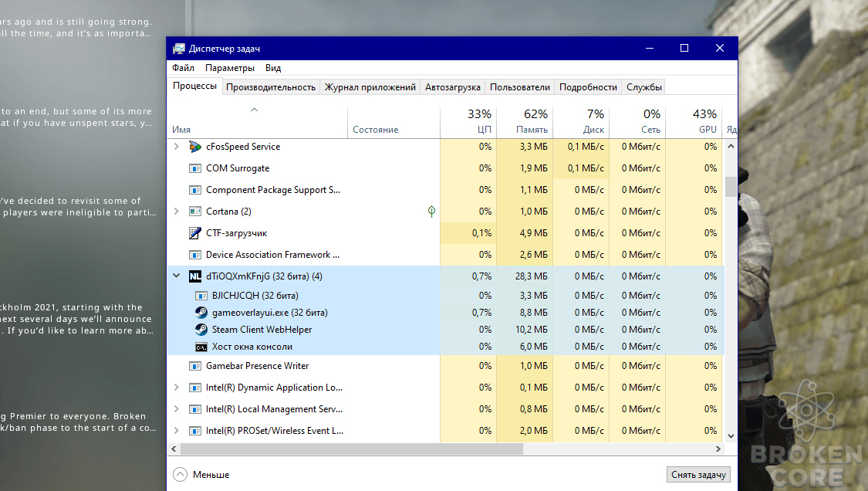
Task: Sort processes by the ЦП column
Action: 468,121
